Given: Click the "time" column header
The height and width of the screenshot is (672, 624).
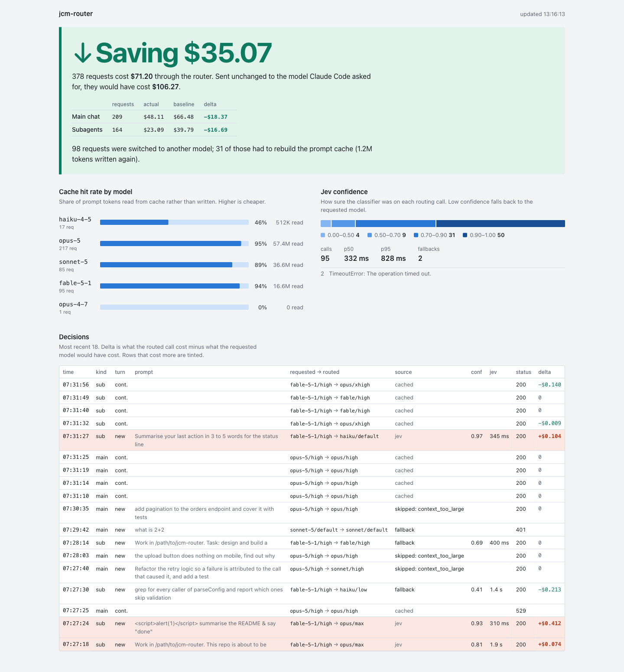Looking at the screenshot, I should click(68, 372).
